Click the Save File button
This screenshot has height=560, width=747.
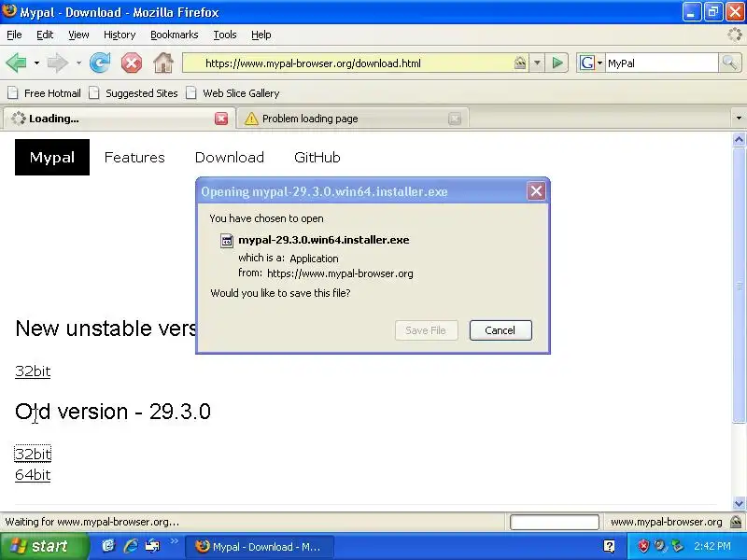pyautogui.click(x=426, y=330)
